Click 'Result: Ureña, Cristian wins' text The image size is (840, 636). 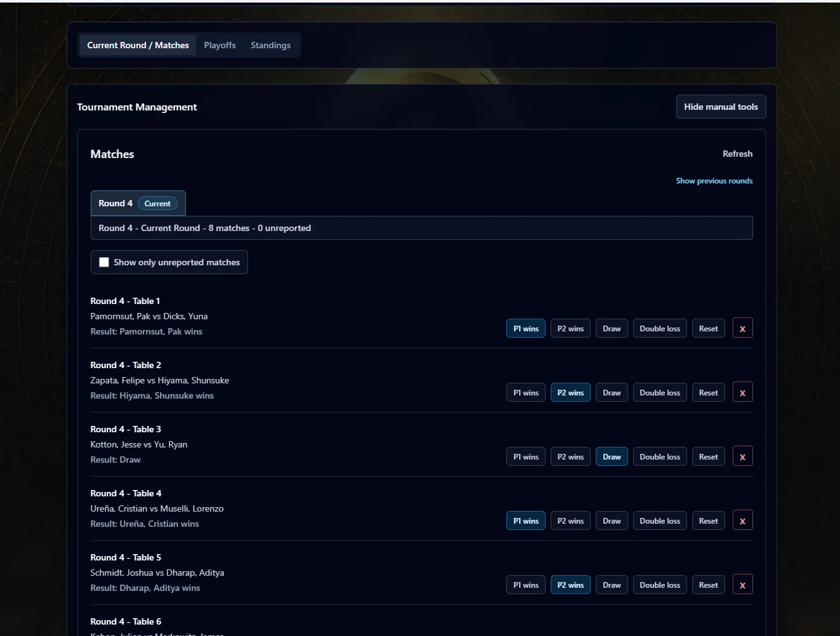145,524
